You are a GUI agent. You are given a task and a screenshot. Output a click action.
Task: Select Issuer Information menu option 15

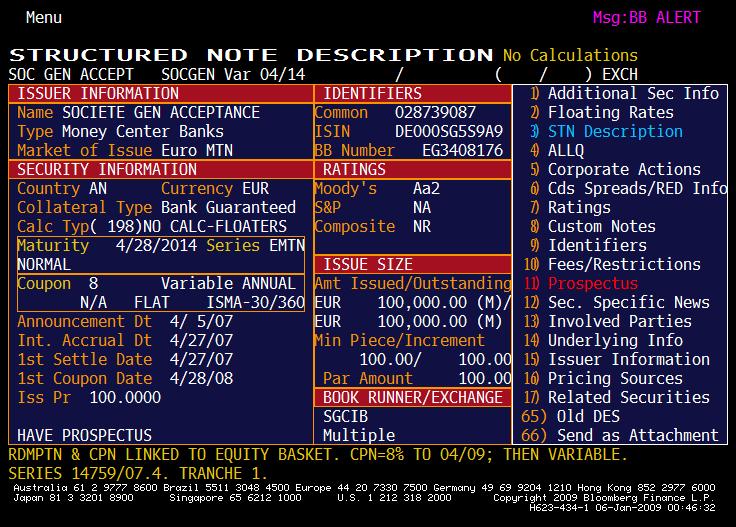[x=617, y=359]
